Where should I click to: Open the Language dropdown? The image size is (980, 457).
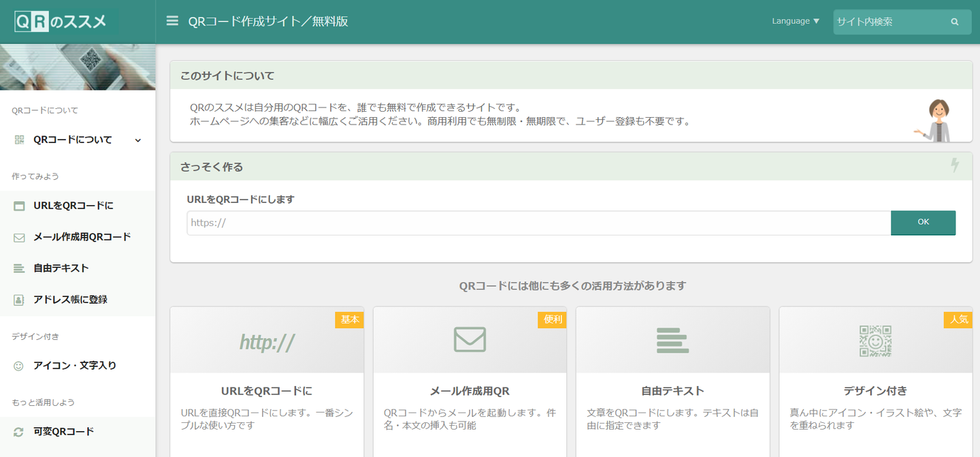tap(796, 21)
